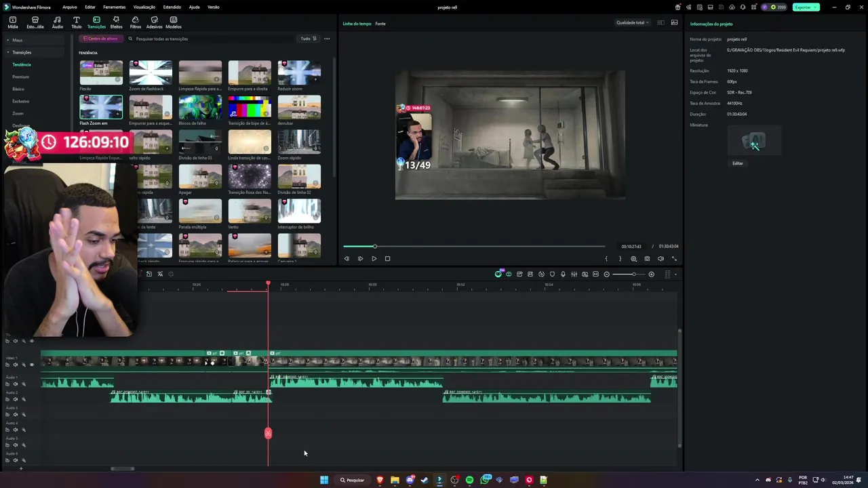Screen dimensions: 868x488
Task: Mute the Áudio 3 track
Action: pos(16,414)
